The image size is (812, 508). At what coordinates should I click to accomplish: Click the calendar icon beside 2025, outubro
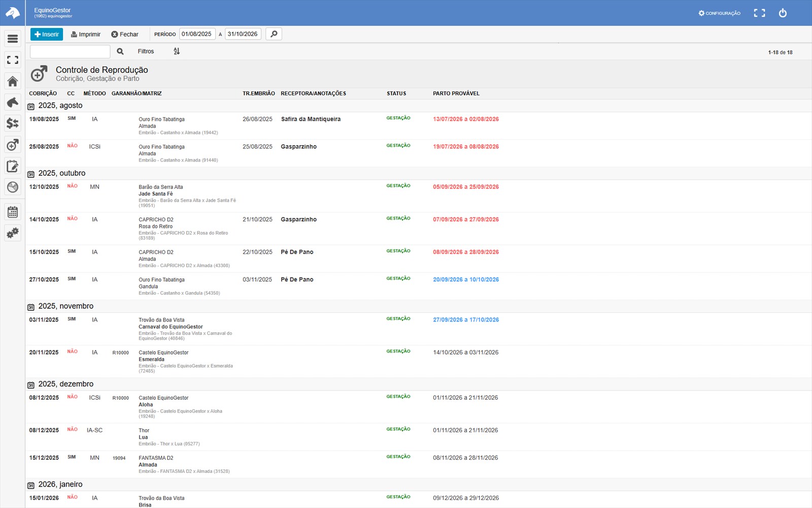31,174
